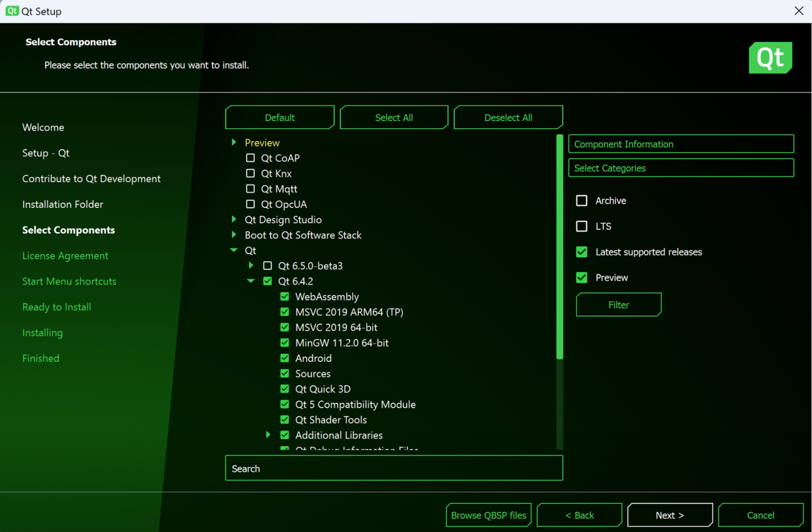Disable the Preview category checkbox
The height and width of the screenshot is (532, 812).
pos(582,278)
